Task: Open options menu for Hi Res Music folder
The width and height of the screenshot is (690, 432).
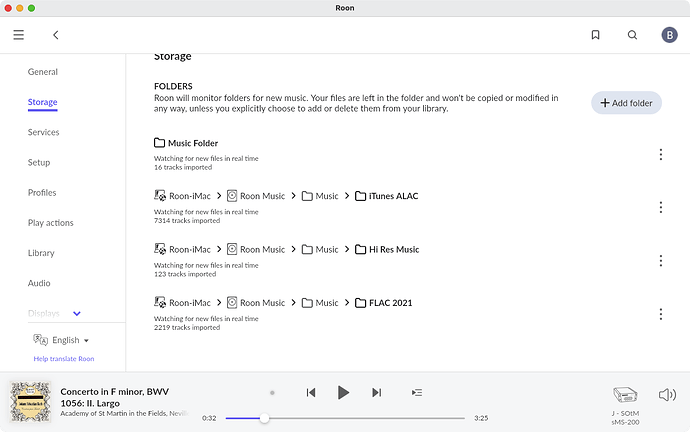Action: (x=661, y=261)
